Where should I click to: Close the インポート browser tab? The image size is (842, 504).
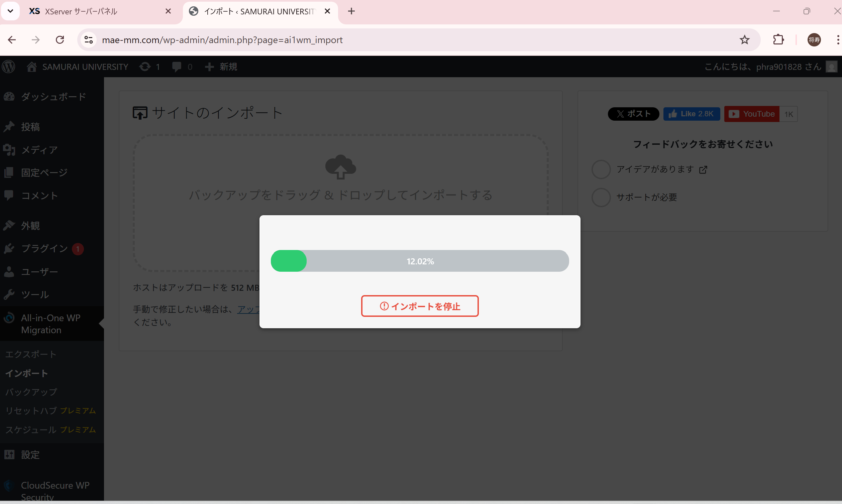click(x=327, y=11)
